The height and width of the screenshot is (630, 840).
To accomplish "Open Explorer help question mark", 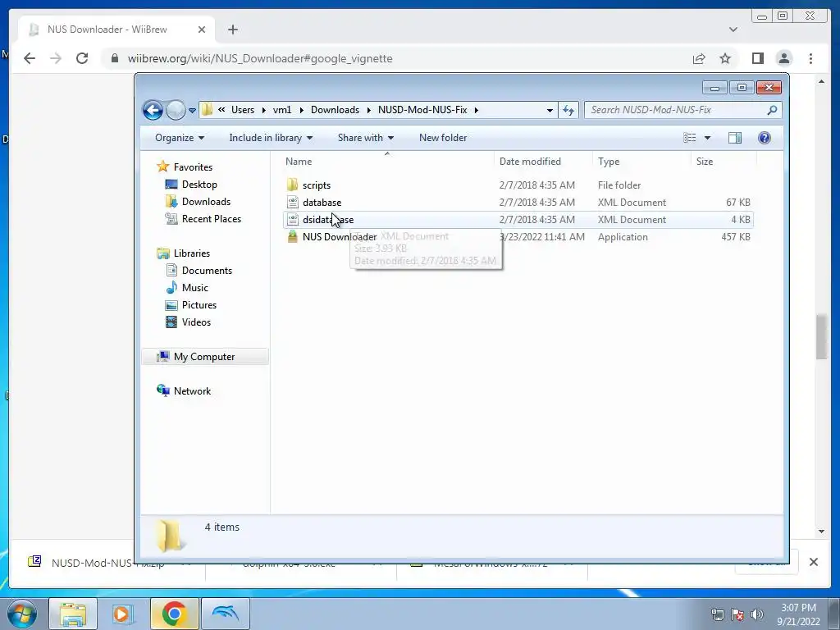I will 765,138.
